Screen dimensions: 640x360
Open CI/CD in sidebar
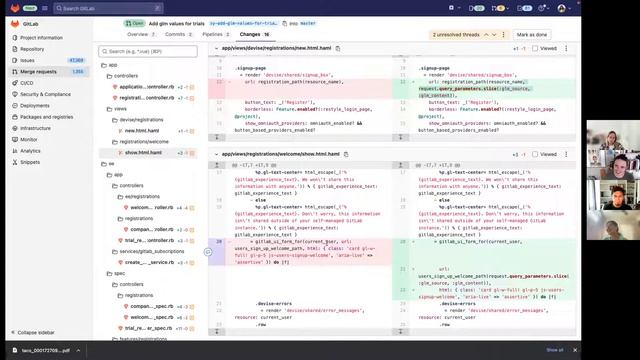point(27,83)
